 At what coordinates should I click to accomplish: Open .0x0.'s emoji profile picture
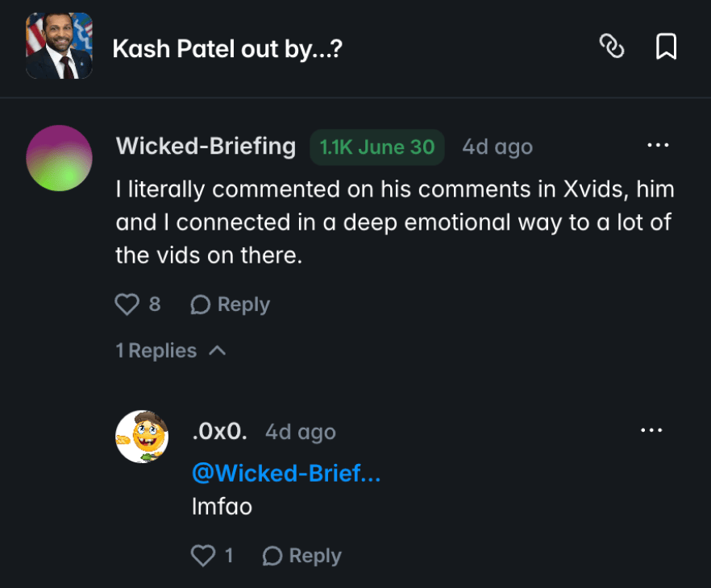coord(143,436)
